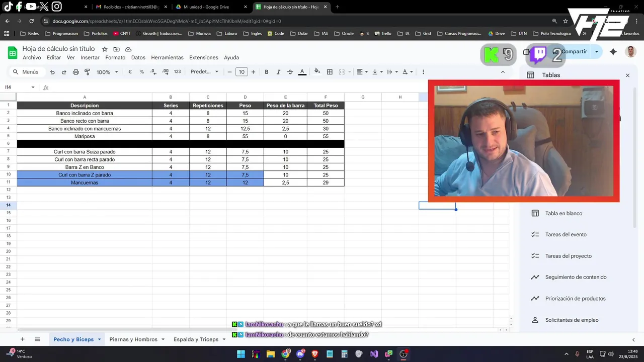Open horizontal align dropdown
Viewport: 644px width, 362px height.
362,72
